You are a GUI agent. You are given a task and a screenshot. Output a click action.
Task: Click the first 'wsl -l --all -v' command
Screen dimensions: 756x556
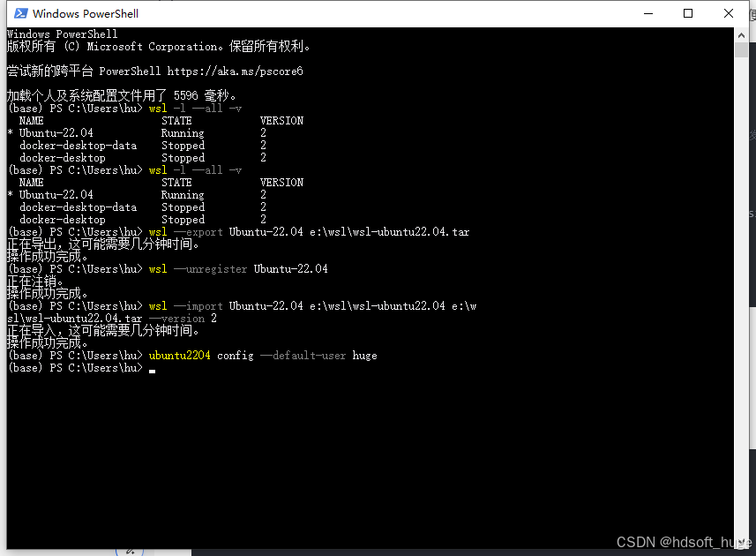point(195,109)
